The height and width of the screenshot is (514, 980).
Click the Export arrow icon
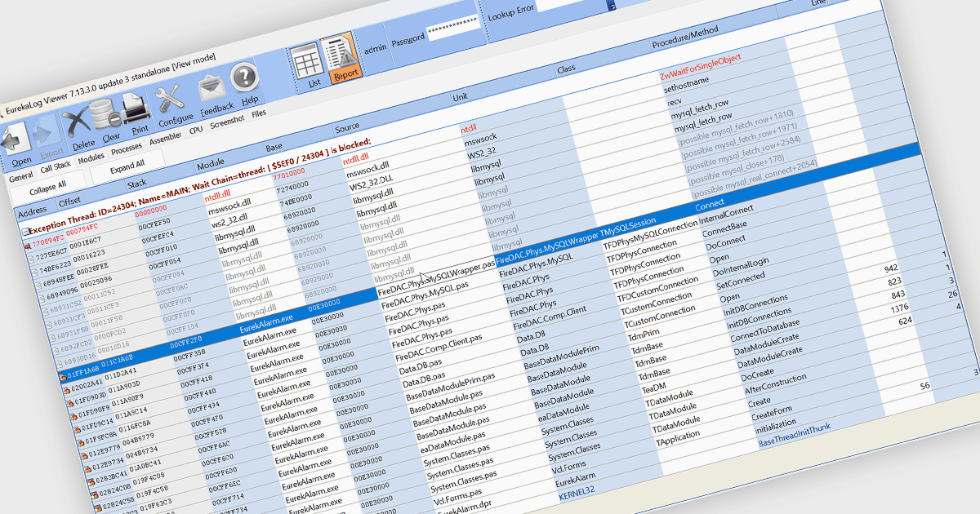point(49,133)
